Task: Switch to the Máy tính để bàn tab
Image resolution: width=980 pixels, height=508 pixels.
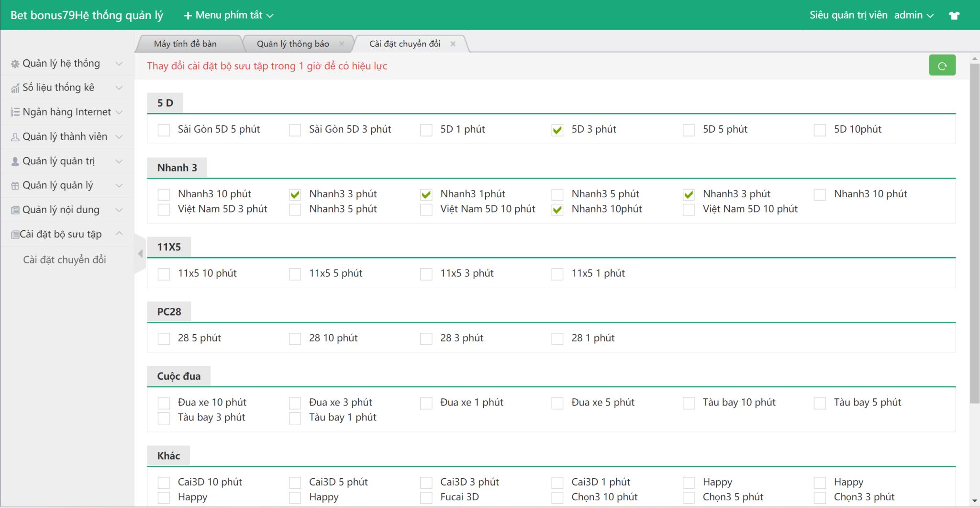Action: pyautogui.click(x=185, y=44)
